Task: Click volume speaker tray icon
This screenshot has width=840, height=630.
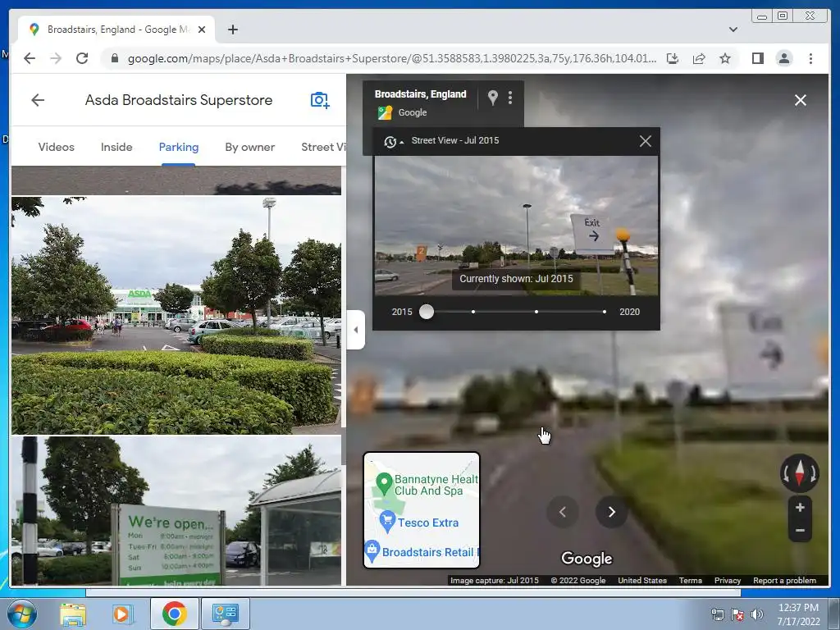Action: coord(757,614)
